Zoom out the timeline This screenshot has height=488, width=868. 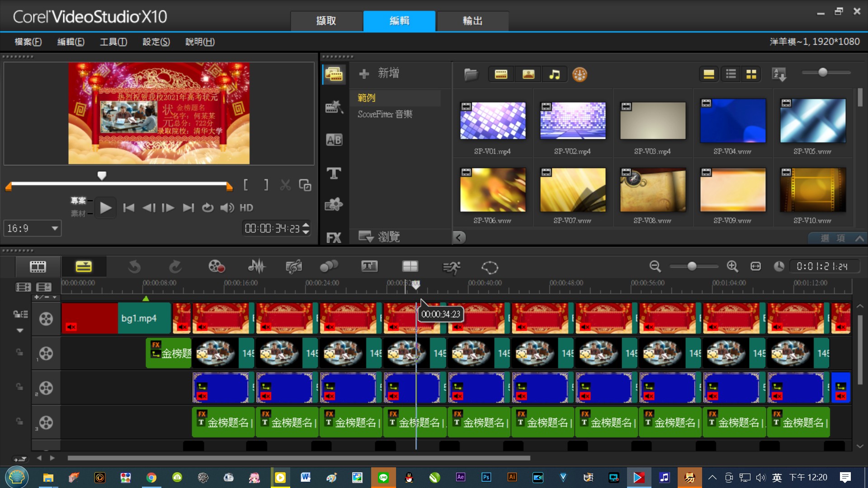pyautogui.click(x=655, y=267)
